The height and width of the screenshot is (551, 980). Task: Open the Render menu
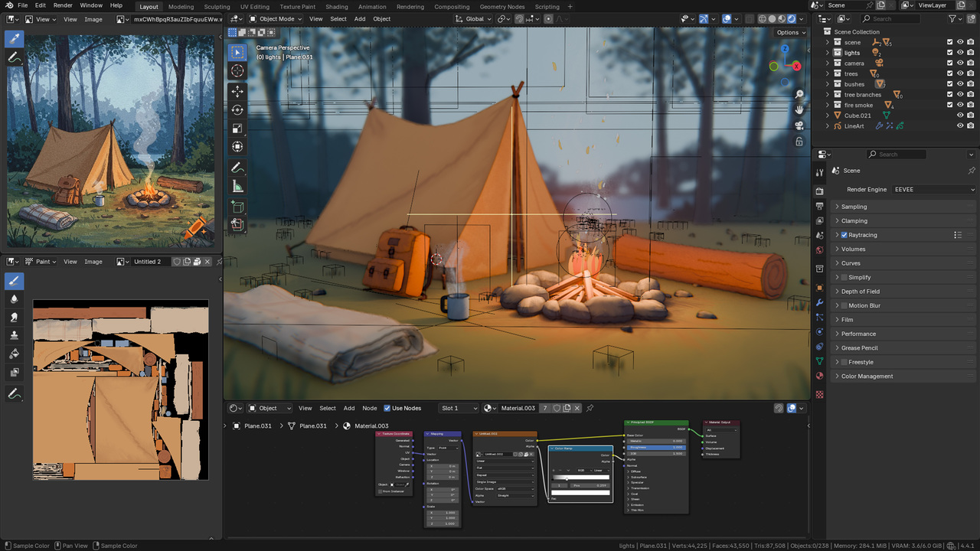[x=63, y=5]
